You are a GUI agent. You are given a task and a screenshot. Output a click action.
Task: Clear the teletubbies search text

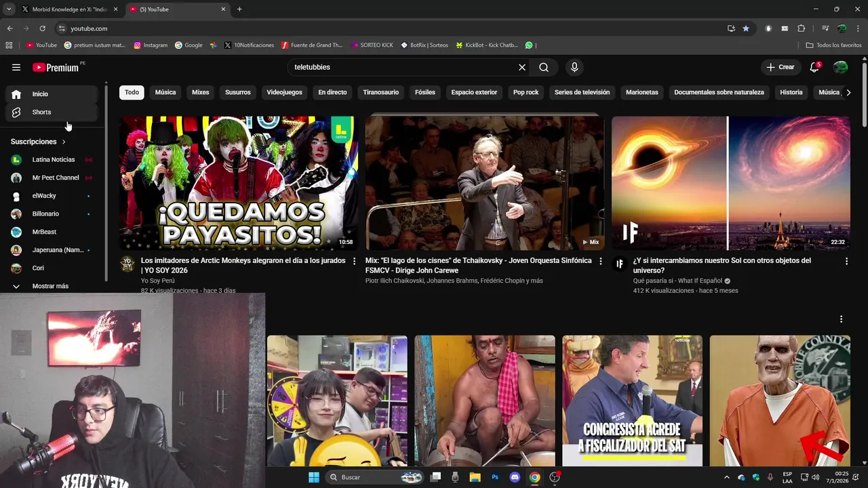521,67
